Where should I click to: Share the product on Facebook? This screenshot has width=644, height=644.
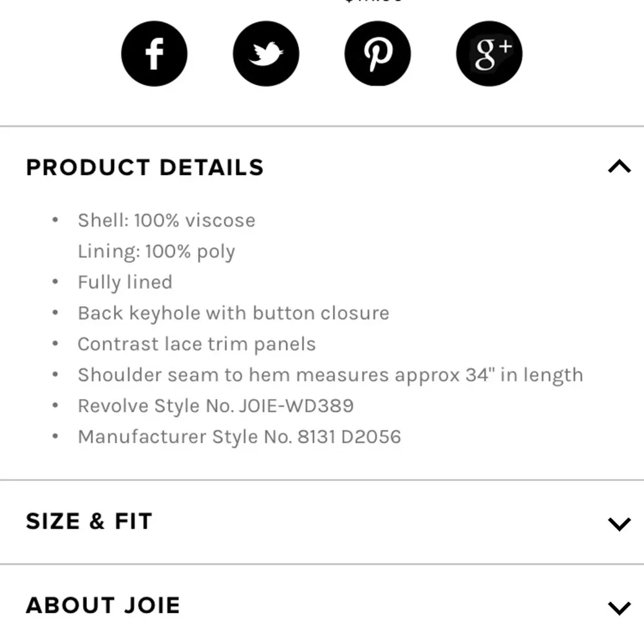[154, 53]
